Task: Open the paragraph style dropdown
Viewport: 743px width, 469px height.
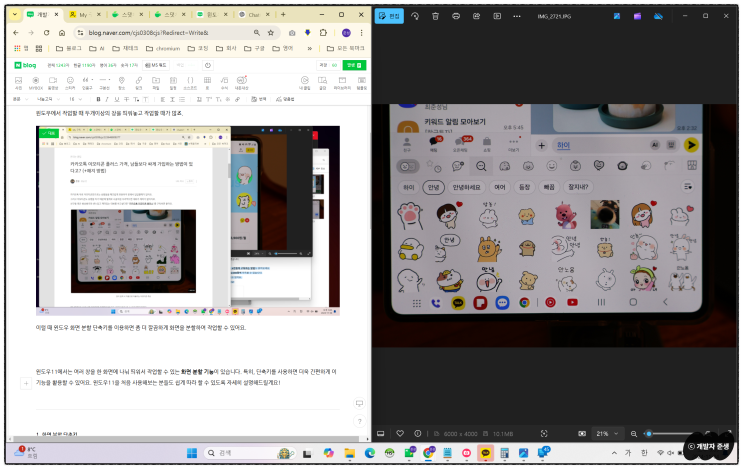Action: pyautogui.click(x=19, y=99)
